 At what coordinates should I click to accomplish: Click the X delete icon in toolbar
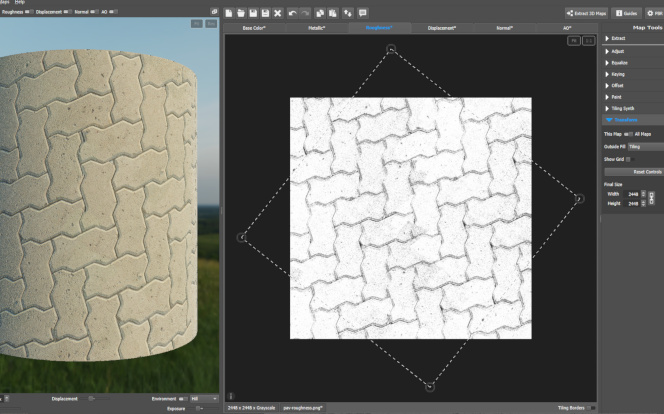pyautogui.click(x=277, y=13)
